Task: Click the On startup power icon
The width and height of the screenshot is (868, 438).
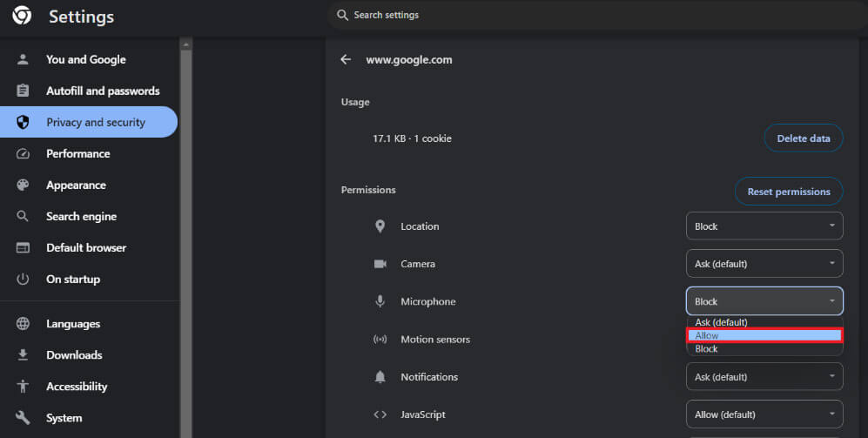Action: [x=23, y=279]
